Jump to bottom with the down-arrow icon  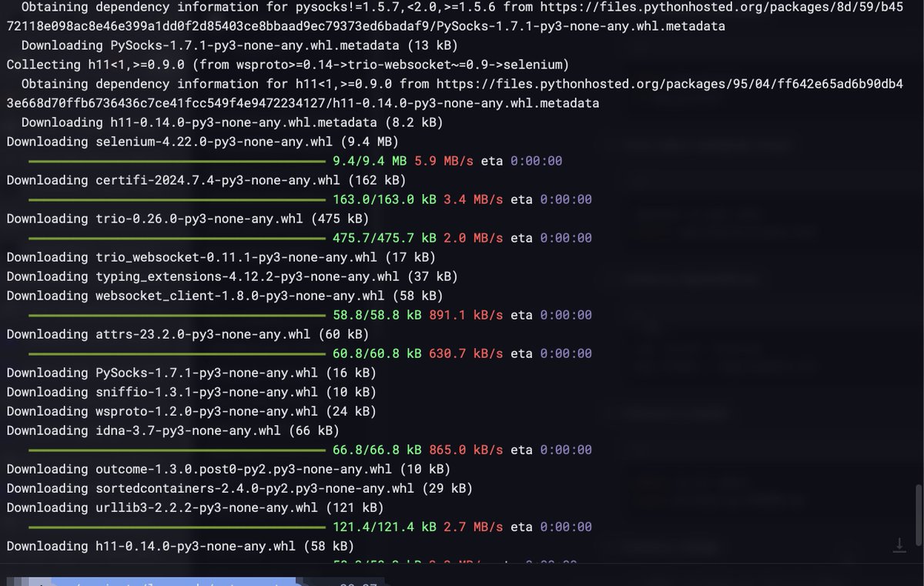pyautogui.click(x=899, y=545)
